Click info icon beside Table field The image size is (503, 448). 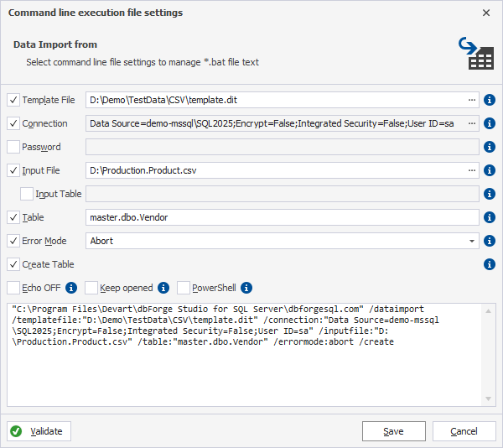tap(490, 217)
